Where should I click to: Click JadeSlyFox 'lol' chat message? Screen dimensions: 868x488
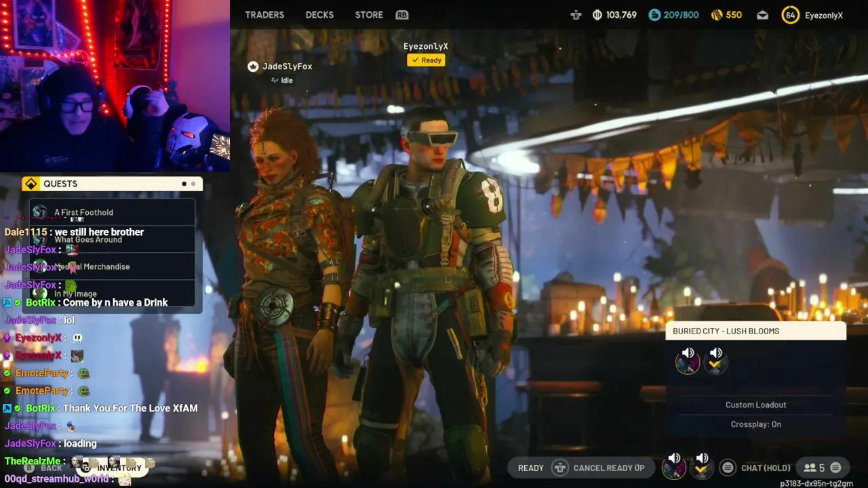click(39, 320)
